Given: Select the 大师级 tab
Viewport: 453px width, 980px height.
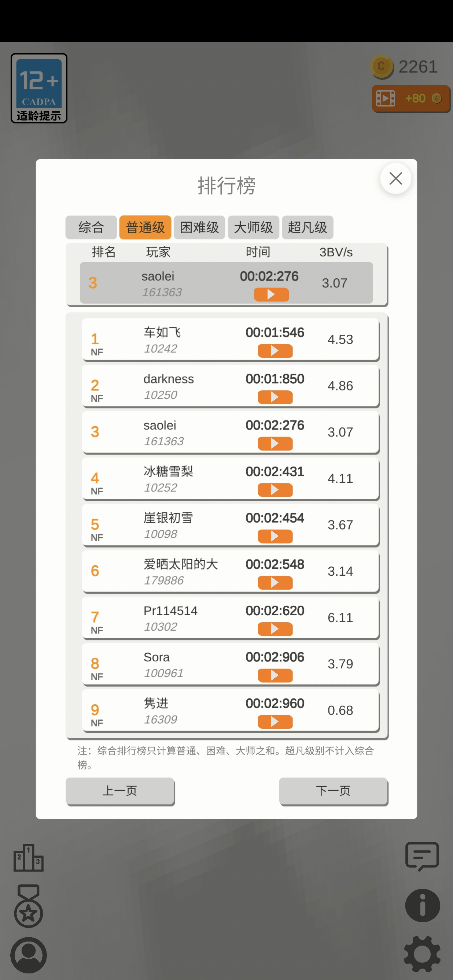Looking at the screenshot, I should (254, 227).
